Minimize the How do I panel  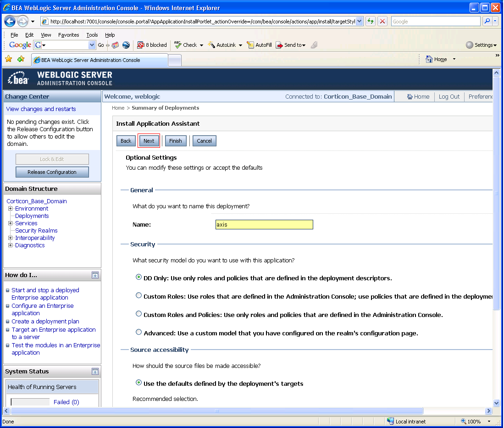tap(95, 275)
